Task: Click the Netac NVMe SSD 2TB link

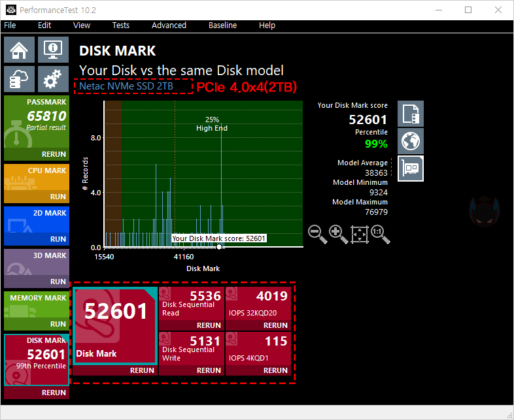Action: (126, 86)
